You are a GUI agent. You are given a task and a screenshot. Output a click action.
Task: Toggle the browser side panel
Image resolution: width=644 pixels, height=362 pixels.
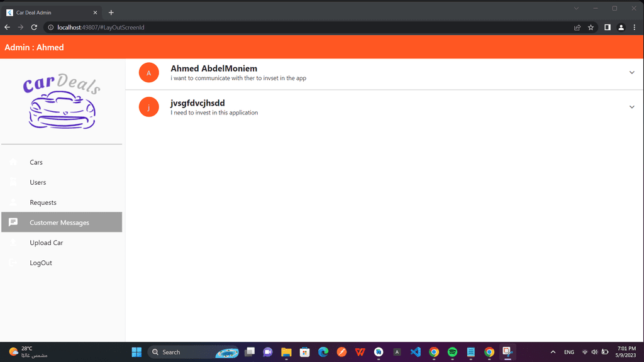(x=607, y=28)
